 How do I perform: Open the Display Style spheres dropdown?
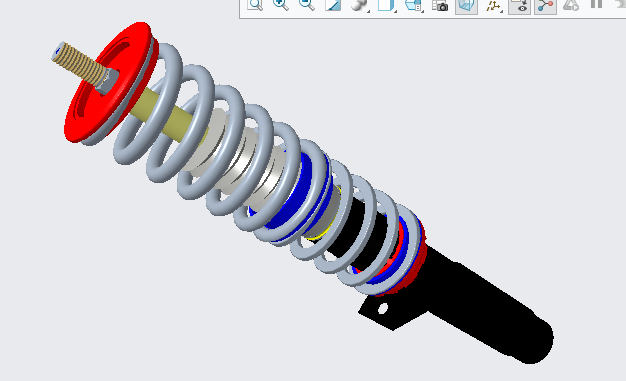pos(360,6)
